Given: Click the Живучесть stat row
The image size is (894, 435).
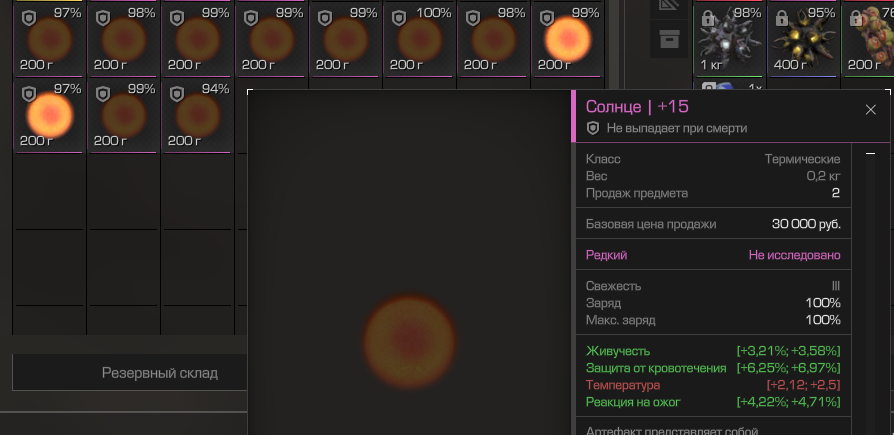Looking at the screenshot, I should 712,351.
